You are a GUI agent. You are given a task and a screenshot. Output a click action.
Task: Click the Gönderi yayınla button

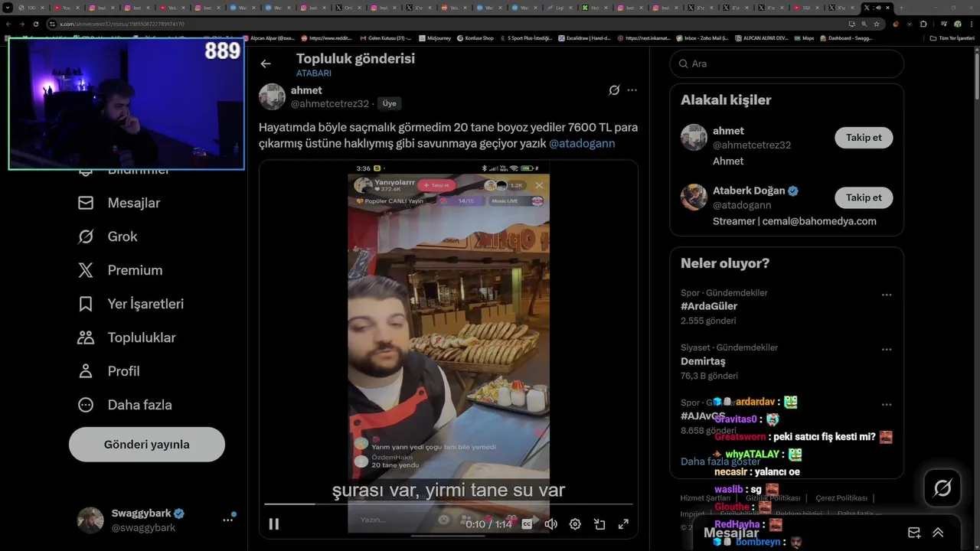point(147,445)
